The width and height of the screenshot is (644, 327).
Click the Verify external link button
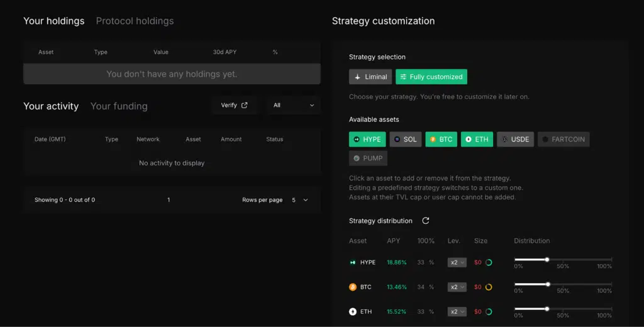[235, 105]
